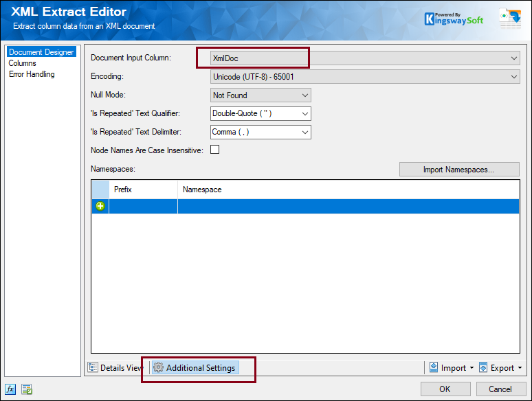
Task: Click the Additional Settings gear icon
Action: (158, 368)
